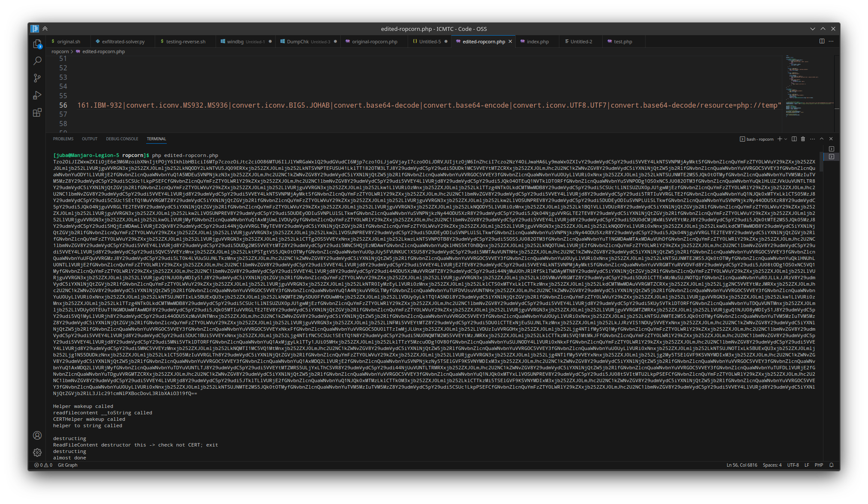This screenshot has height=504, width=868.
Task: Change indentation via Spaces: 4
Action: 772,465
